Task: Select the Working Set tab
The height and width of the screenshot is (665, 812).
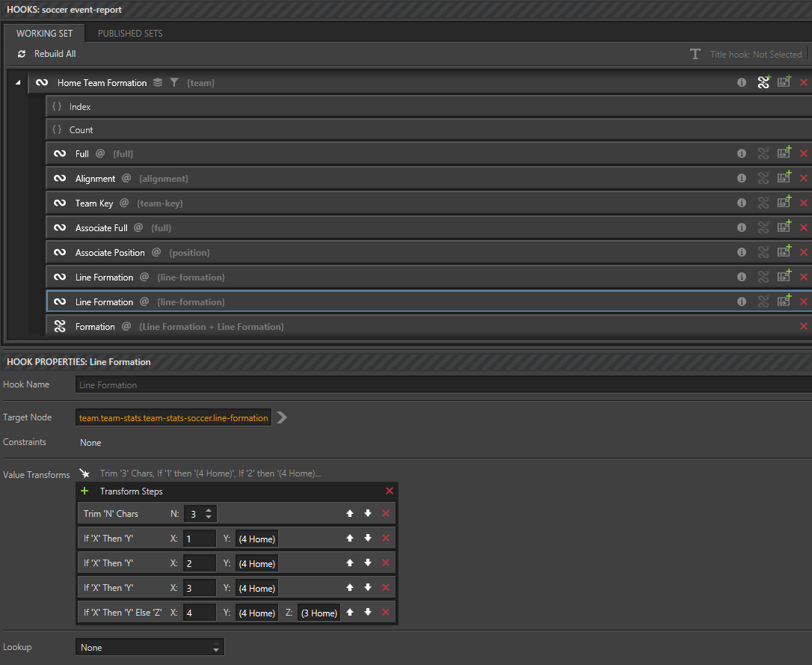Action: coord(45,33)
